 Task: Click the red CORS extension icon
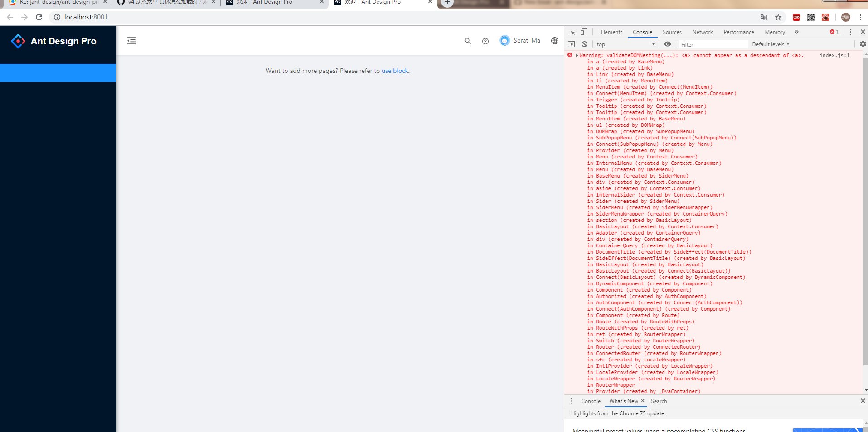point(796,17)
